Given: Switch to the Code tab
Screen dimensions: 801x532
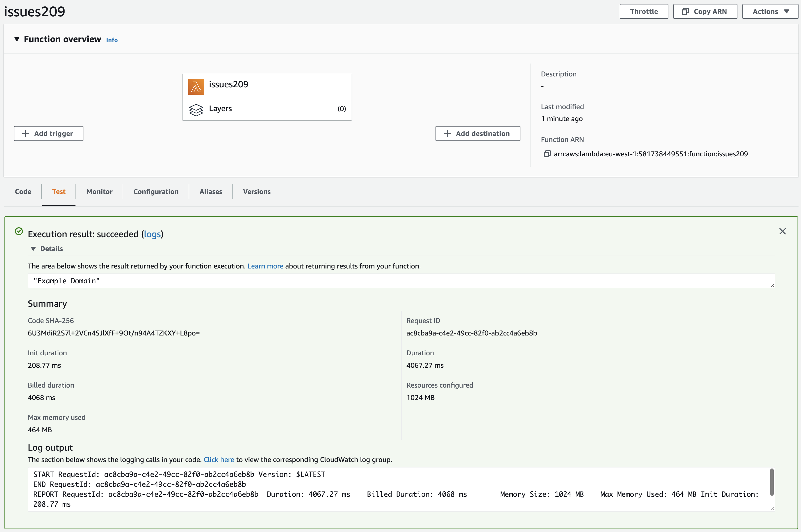Looking at the screenshot, I should [x=23, y=192].
